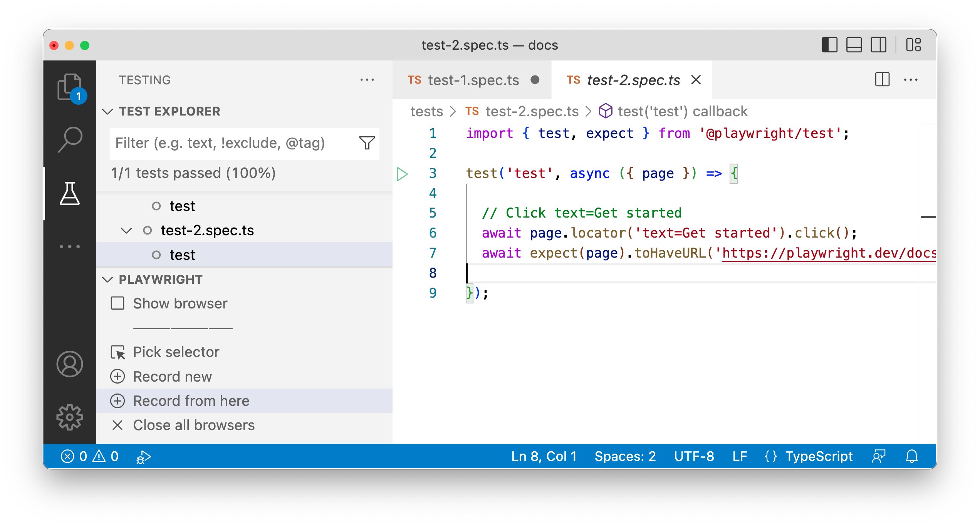Collapse the PLAYWRIGHT section

point(108,279)
